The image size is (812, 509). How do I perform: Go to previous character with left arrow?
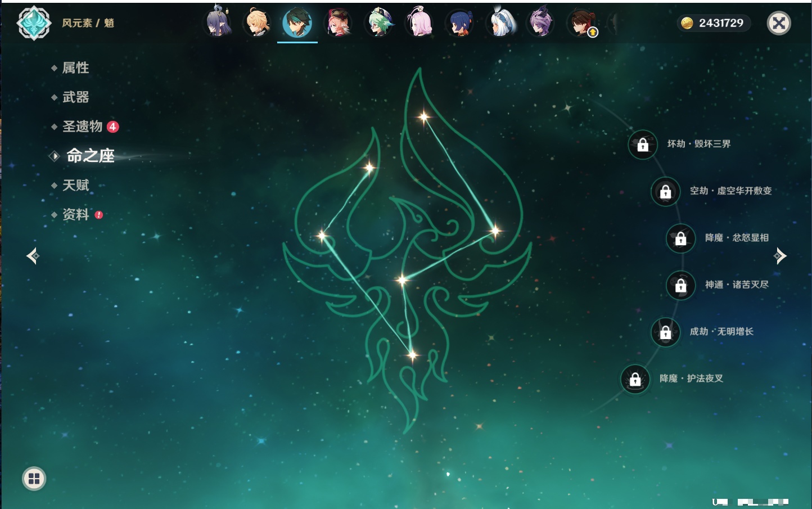click(33, 256)
